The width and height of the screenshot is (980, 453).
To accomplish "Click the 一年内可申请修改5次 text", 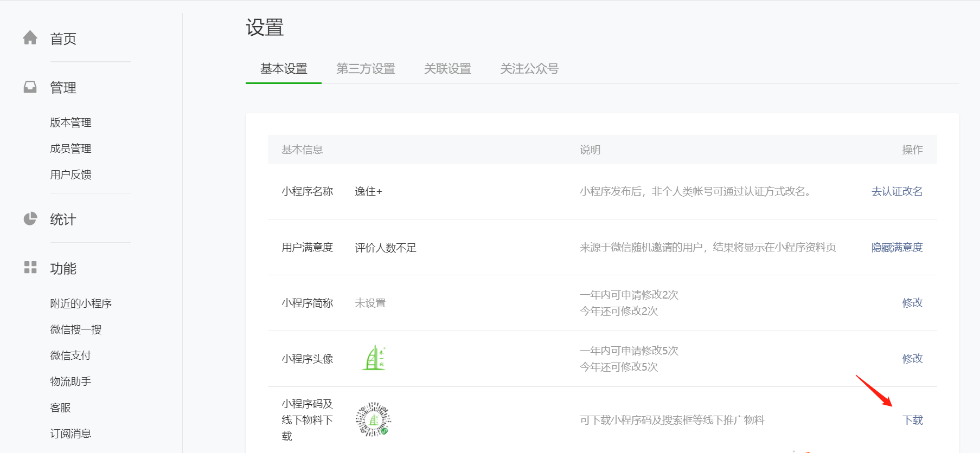I will (629, 351).
